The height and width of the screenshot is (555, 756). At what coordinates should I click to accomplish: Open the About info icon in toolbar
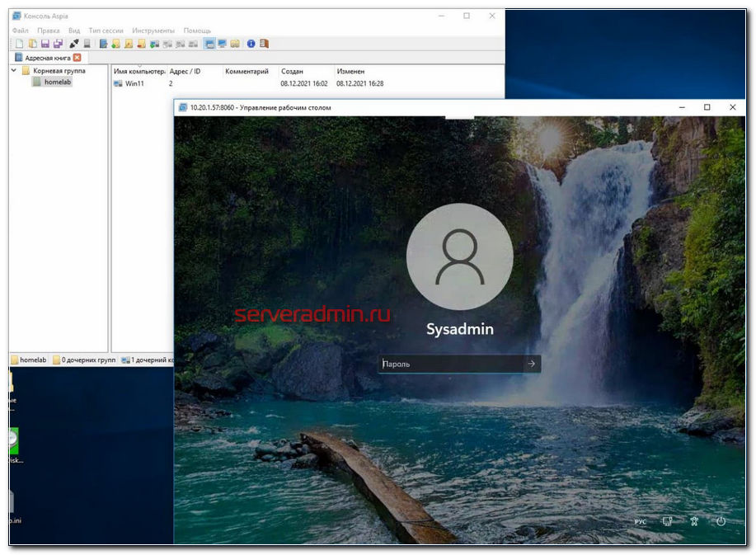[251, 44]
